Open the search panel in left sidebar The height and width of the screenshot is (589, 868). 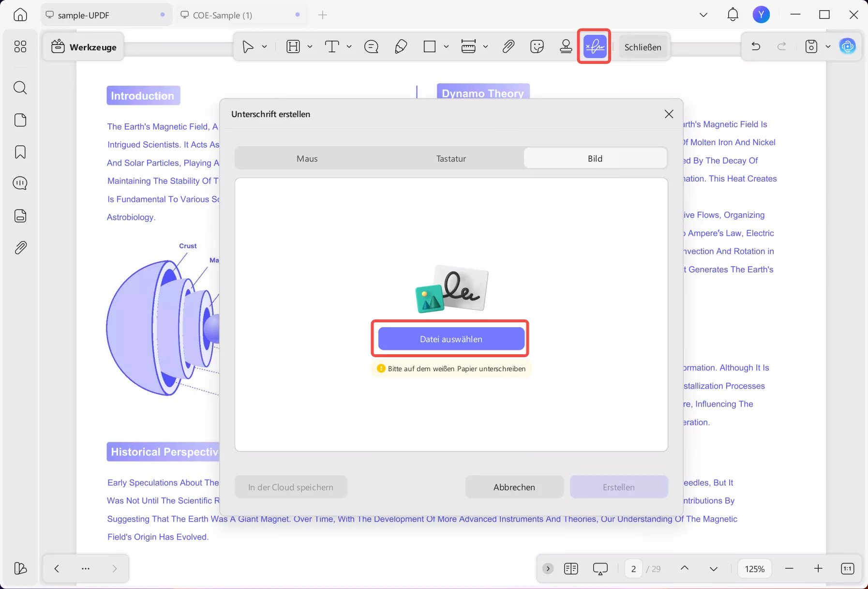(20, 88)
